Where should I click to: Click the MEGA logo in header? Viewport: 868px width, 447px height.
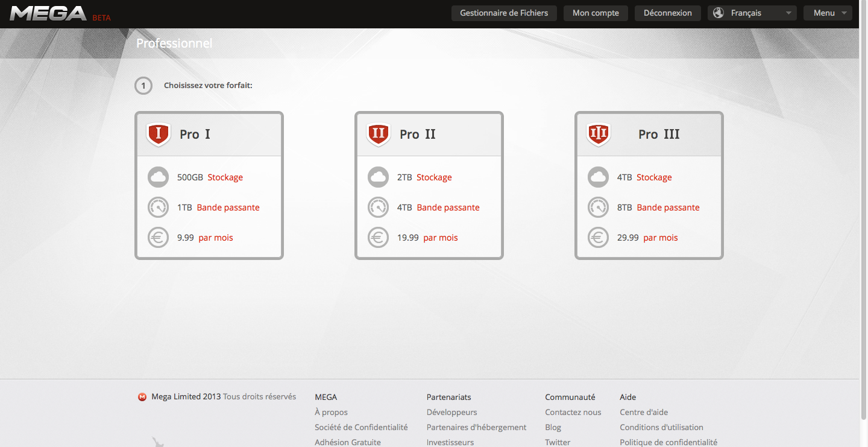coord(48,13)
